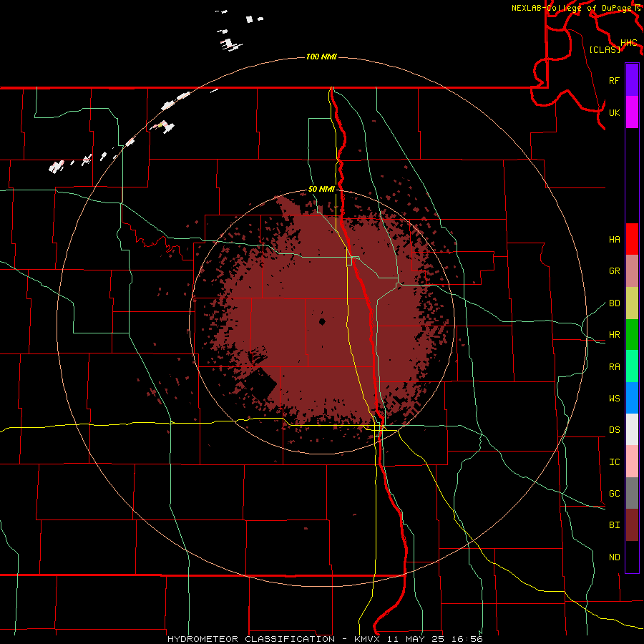This screenshot has width=644, height=644.
Task: Select the "RA" legend label
Action: coord(614,367)
